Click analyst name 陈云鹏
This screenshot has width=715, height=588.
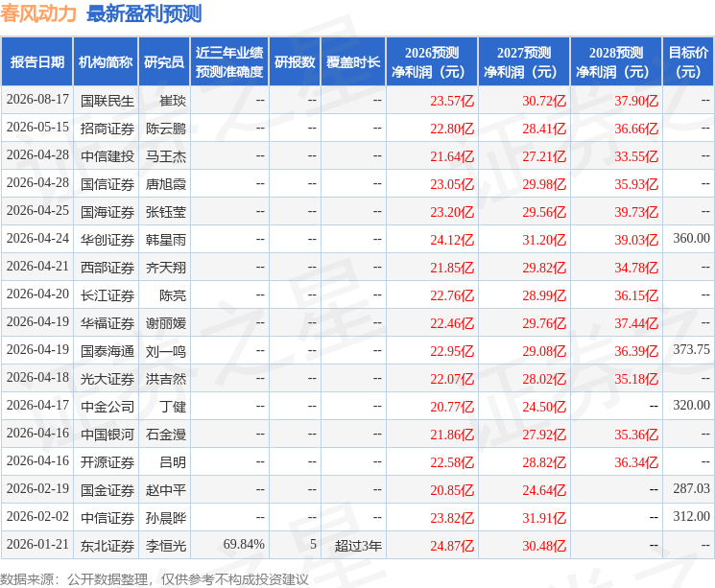pyautogui.click(x=166, y=129)
